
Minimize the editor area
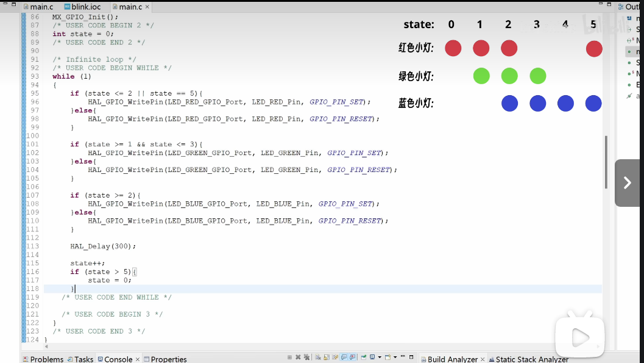601,4
